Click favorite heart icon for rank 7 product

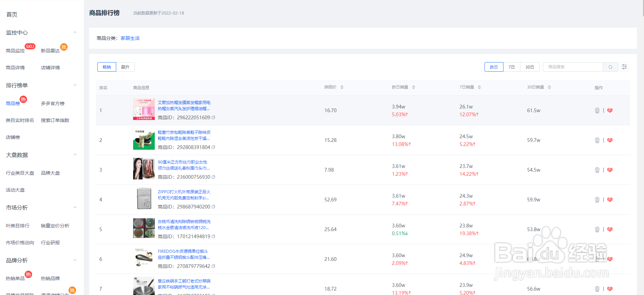click(610, 289)
